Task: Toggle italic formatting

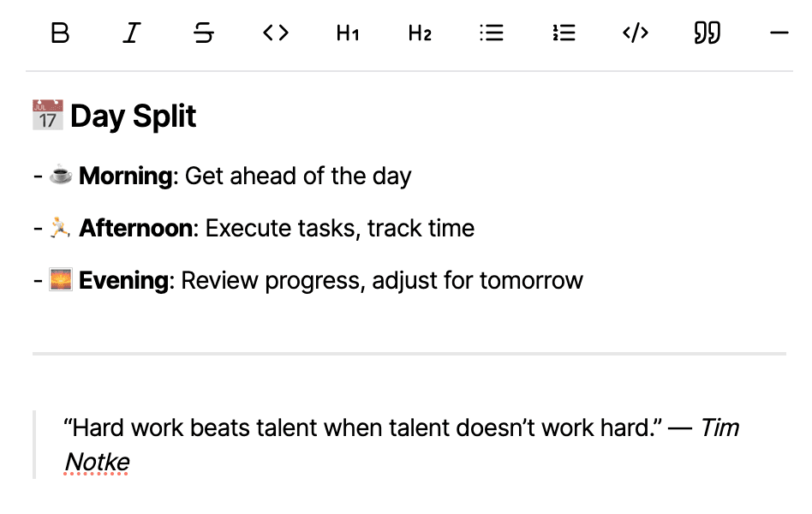Action: (x=131, y=33)
